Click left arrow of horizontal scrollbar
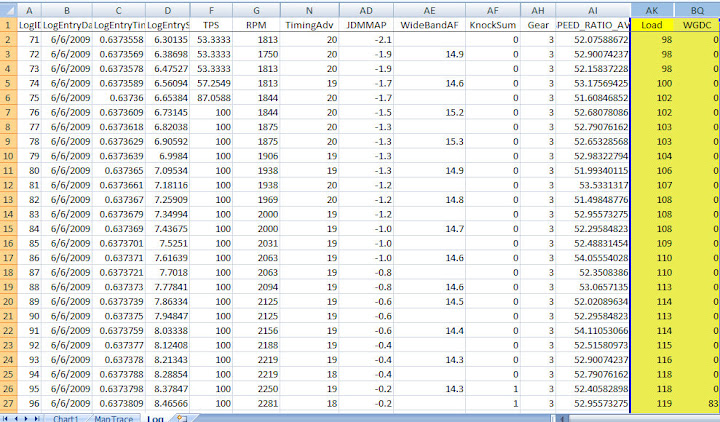Image resolution: width=720 pixels, height=422 pixels. pyautogui.click(x=562, y=418)
